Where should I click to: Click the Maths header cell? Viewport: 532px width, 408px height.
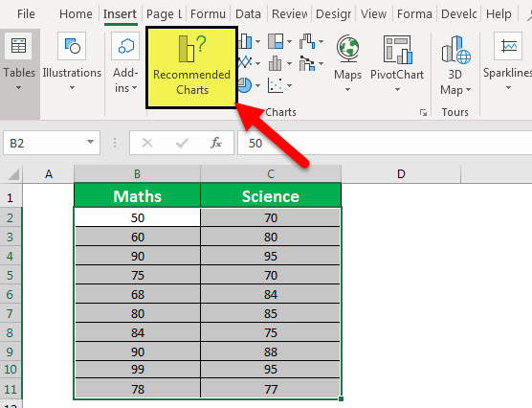[138, 196]
